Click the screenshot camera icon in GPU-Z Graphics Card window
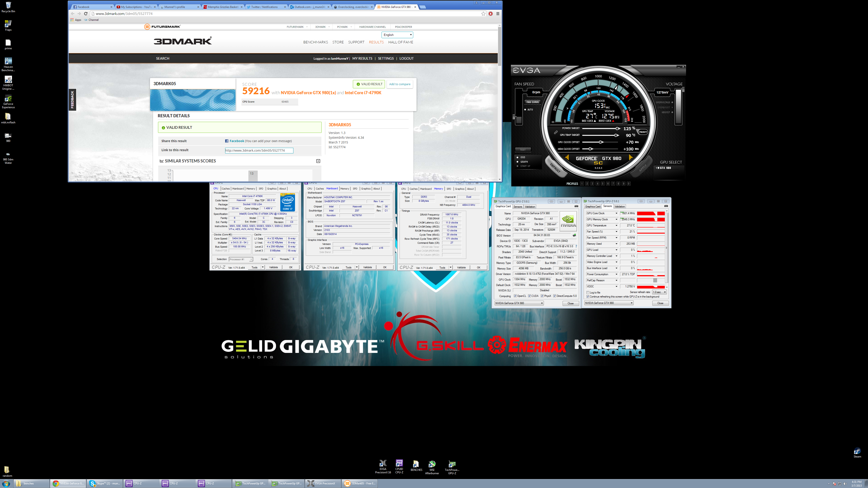 (576, 206)
